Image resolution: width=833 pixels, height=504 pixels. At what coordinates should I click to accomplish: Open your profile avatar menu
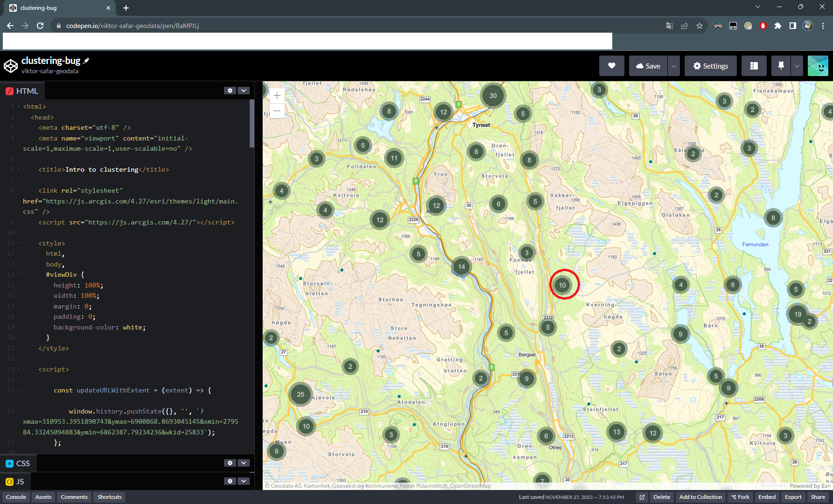tap(819, 66)
